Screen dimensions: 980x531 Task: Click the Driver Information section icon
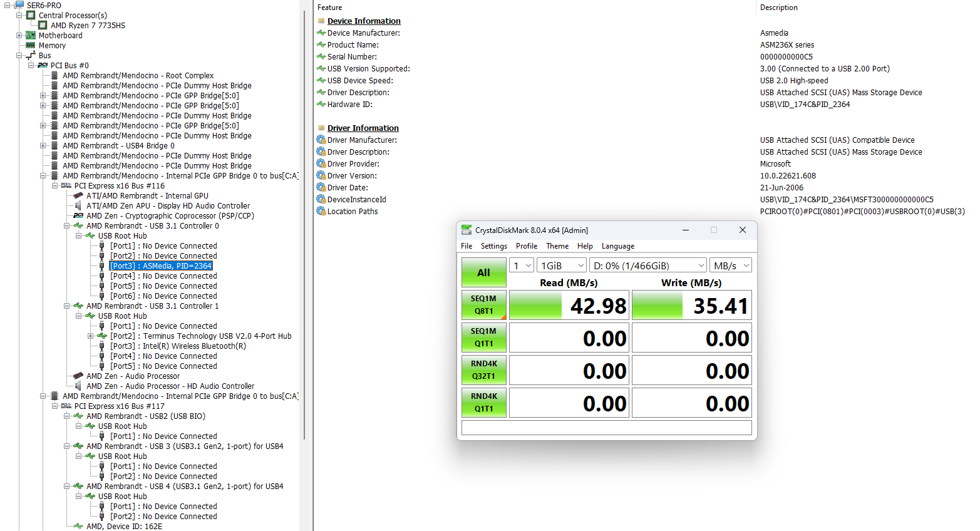click(x=321, y=128)
